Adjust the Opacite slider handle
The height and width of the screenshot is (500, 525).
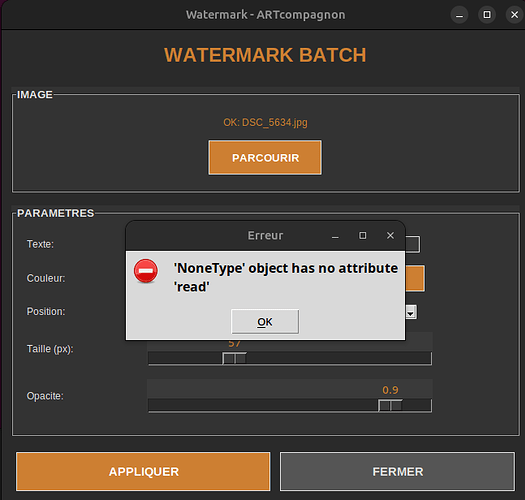point(390,405)
